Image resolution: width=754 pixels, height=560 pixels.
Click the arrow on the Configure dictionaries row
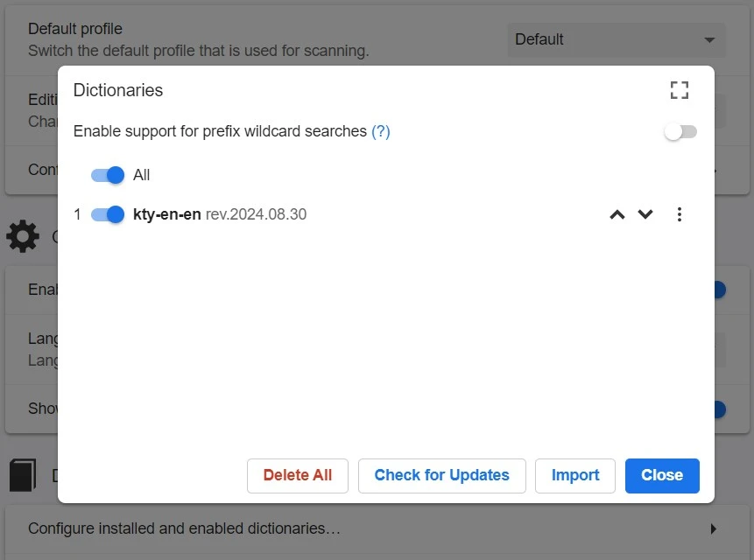(714, 528)
